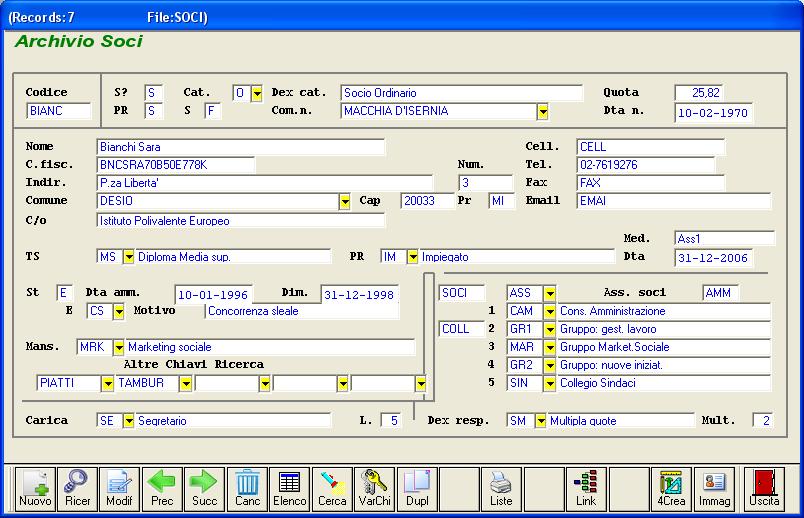Expand the PR IM profession dropdown
The image size is (804, 518).
coord(412,257)
